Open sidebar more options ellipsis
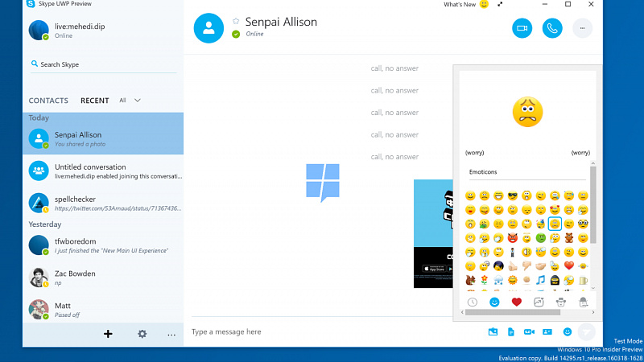Screen dimensions: 644x362 pyautogui.click(x=171, y=335)
